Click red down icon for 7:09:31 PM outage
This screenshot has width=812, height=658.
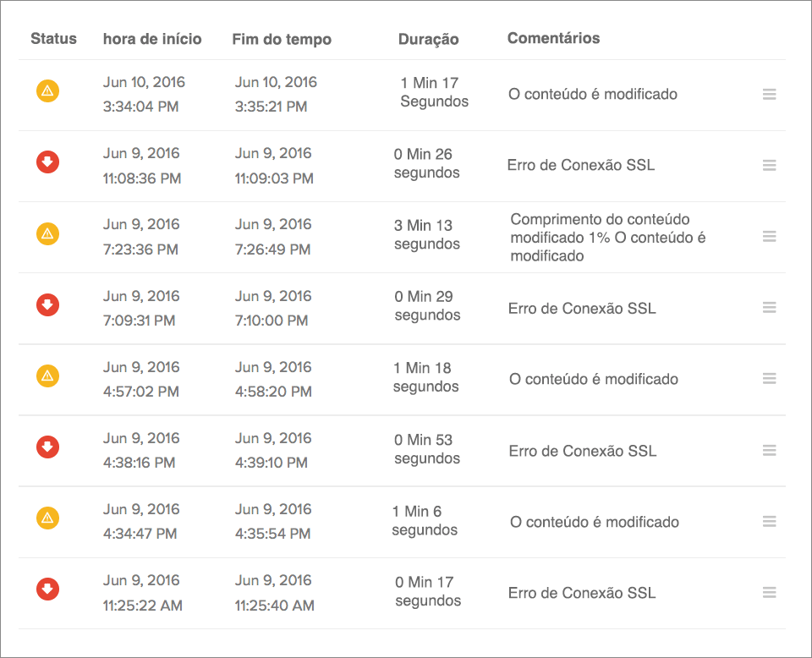[x=47, y=304]
